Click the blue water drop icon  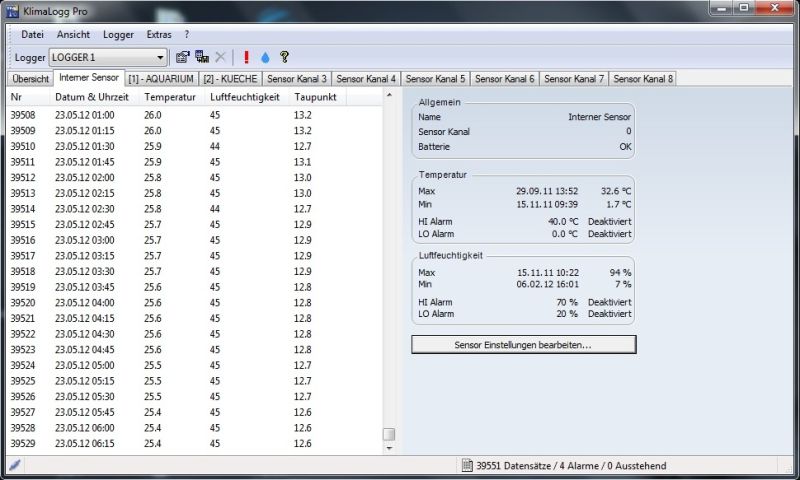click(x=265, y=58)
